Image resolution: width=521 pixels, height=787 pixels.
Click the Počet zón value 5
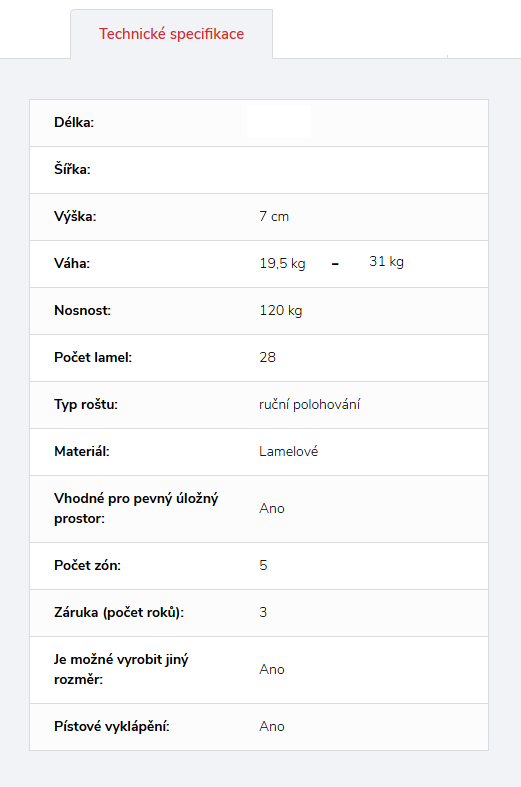pyautogui.click(x=263, y=565)
